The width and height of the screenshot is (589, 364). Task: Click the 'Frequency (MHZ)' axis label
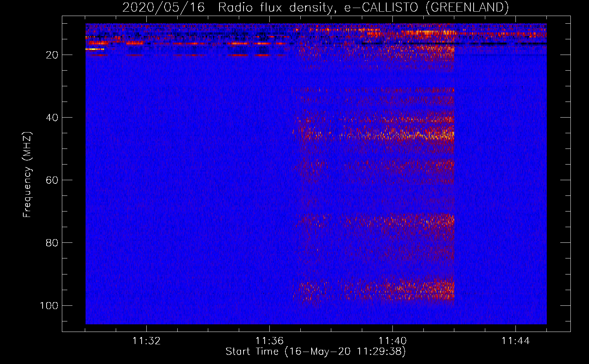[27, 175]
